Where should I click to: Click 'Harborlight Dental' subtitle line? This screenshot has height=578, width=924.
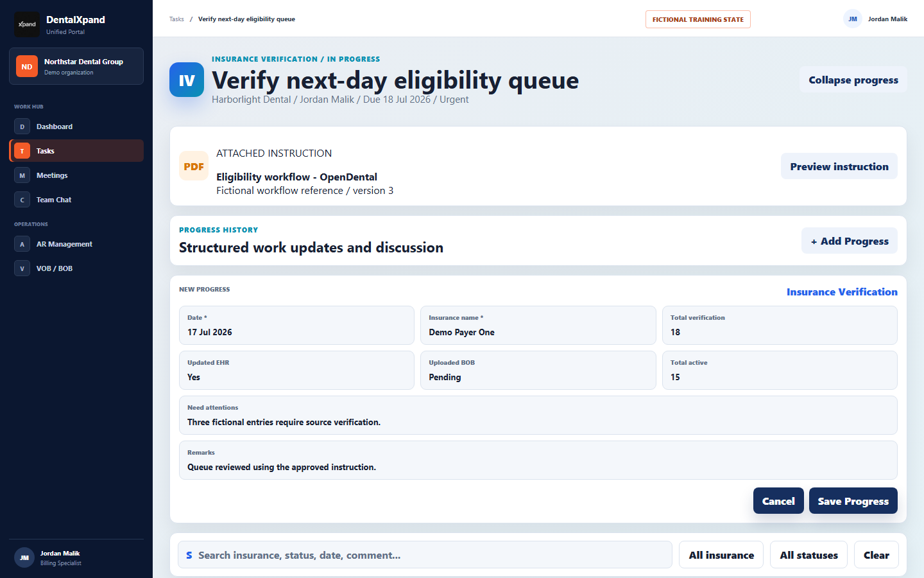click(340, 100)
